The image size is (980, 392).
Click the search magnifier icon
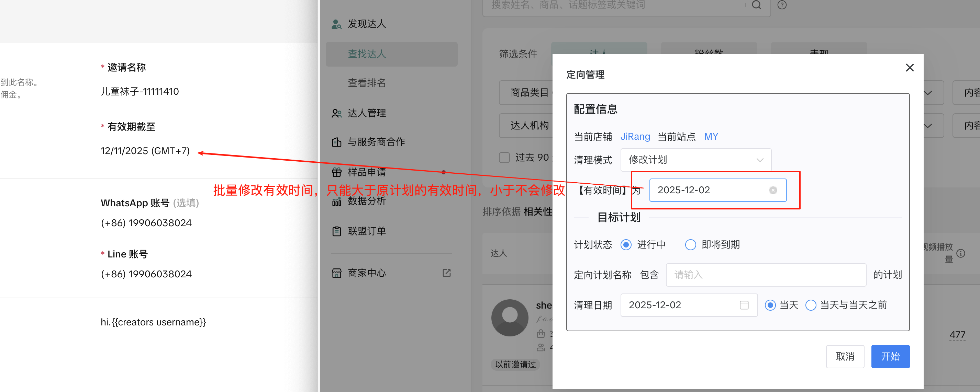click(756, 5)
